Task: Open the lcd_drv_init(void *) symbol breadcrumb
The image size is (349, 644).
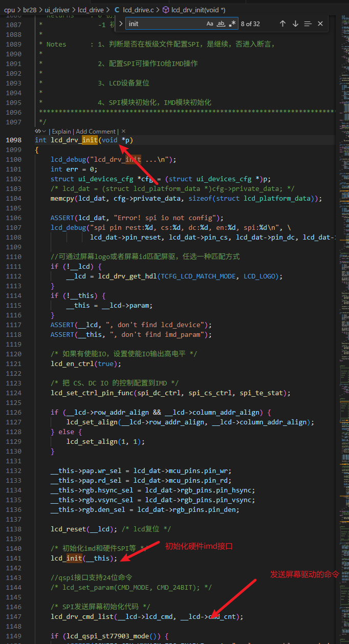Action: (198, 9)
